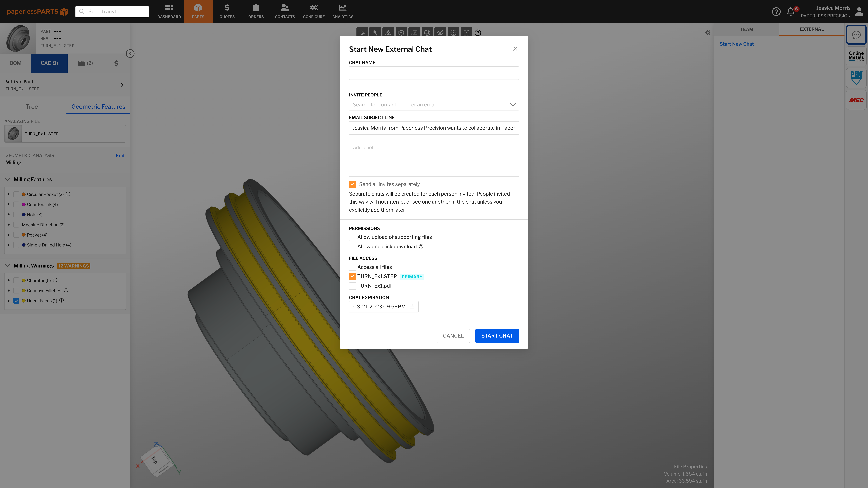Viewport: 868px width, 488px height.
Task: Open the Quotes menu
Action: 227,11
